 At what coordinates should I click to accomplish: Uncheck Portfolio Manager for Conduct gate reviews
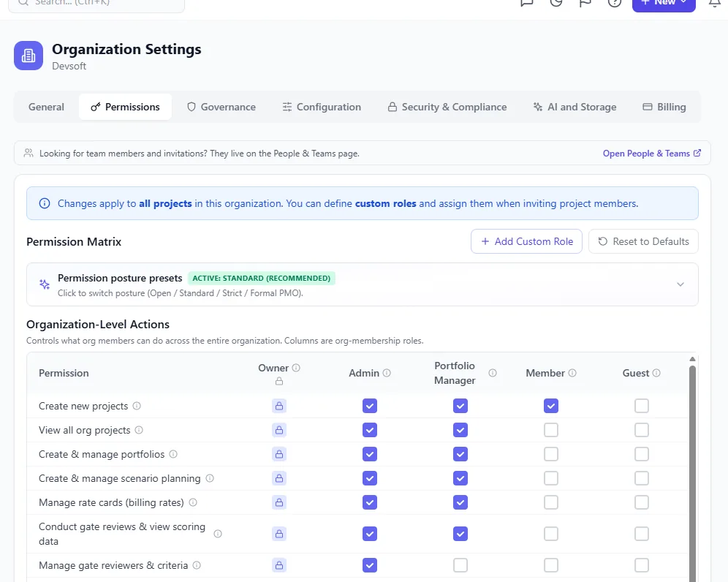click(460, 534)
